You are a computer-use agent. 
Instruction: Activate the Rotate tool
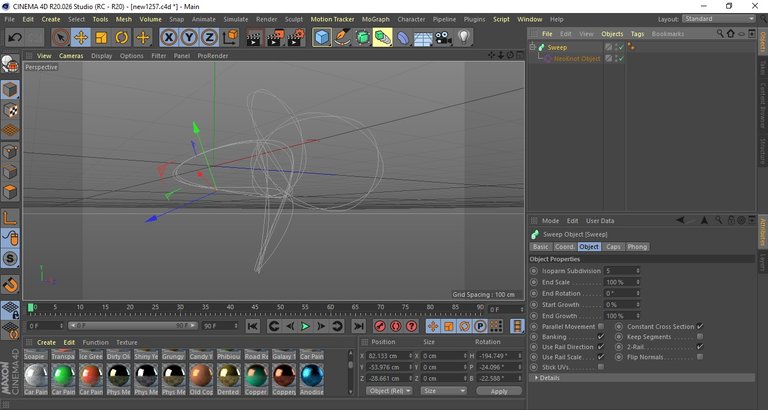pyautogui.click(x=122, y=38)
